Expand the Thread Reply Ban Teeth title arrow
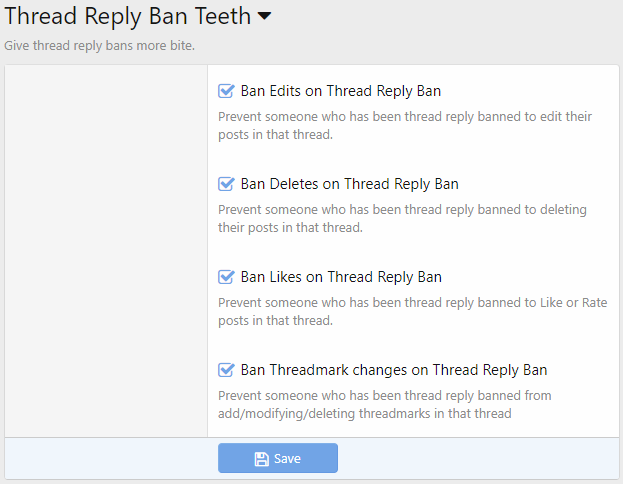 tap(264, 17)
